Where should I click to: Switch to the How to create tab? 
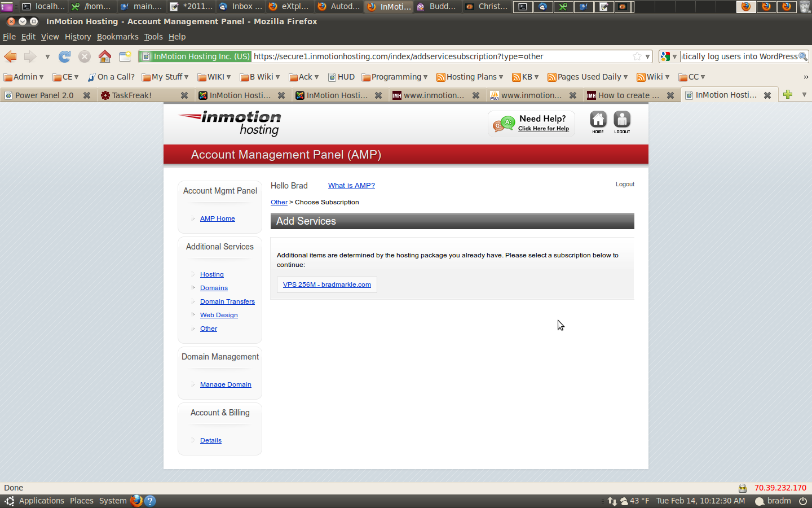coord(631,95)
